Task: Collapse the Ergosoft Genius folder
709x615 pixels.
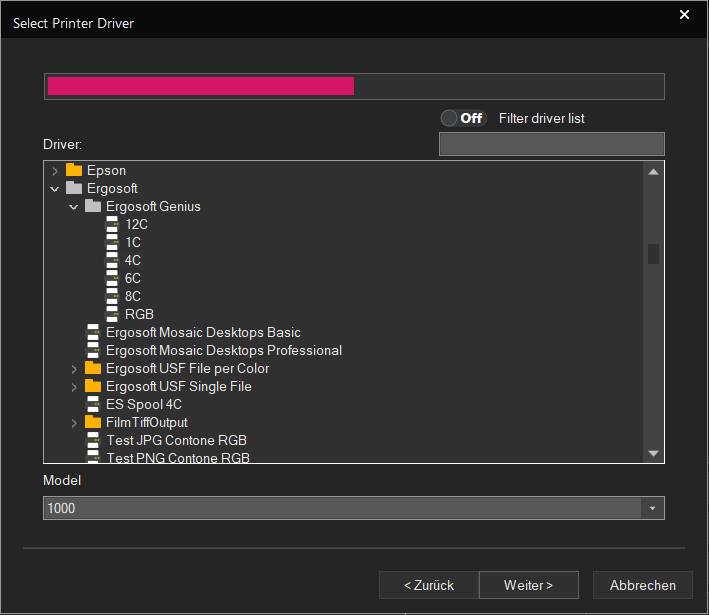Action: (x=74, y=207)
